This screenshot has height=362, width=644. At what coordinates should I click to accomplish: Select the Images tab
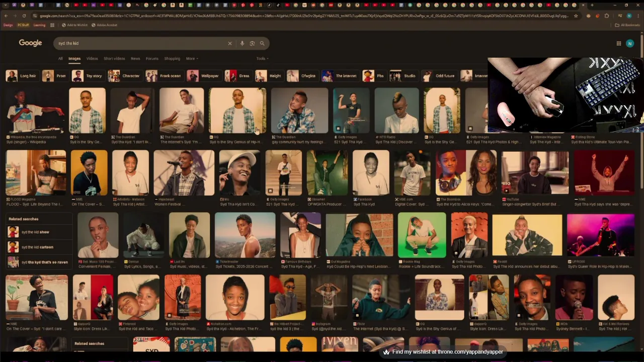74,58
